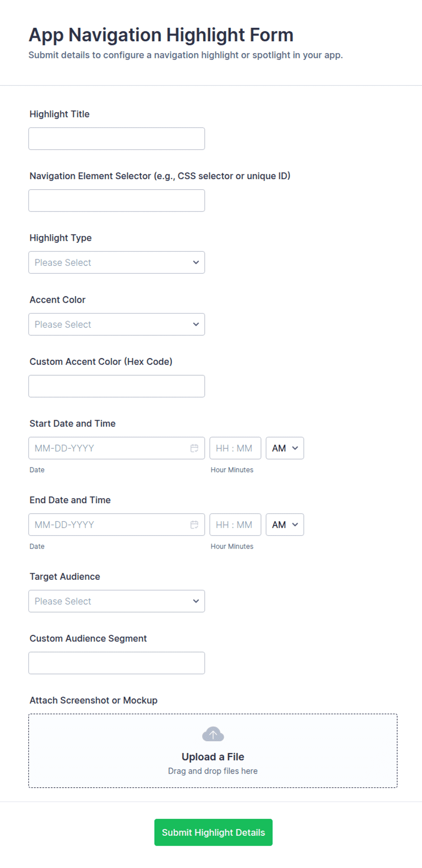Image resolution: width=422 pixels, height=868 pixels.
Task: Click the Upload a File heading text
Action: point(213,757)
